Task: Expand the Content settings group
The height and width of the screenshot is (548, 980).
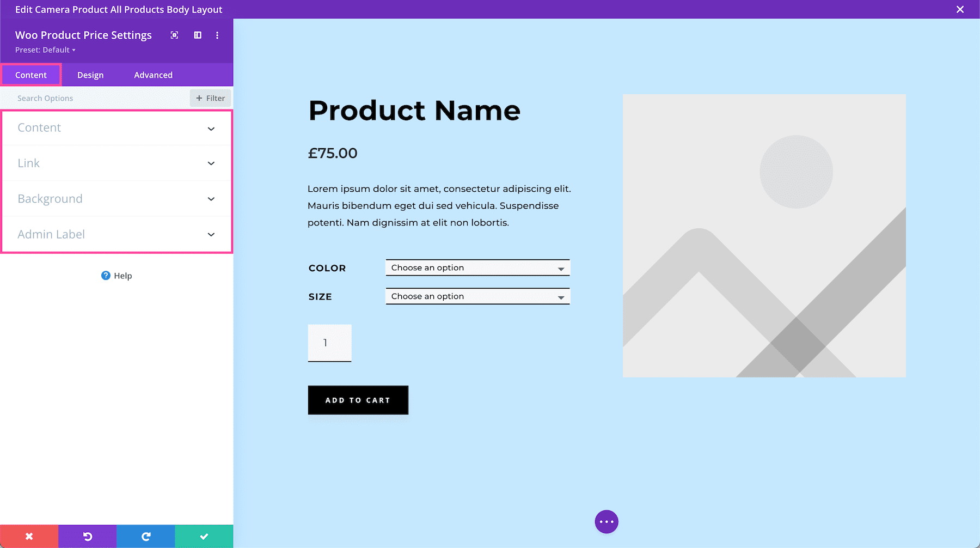Action: pos(116,127)
